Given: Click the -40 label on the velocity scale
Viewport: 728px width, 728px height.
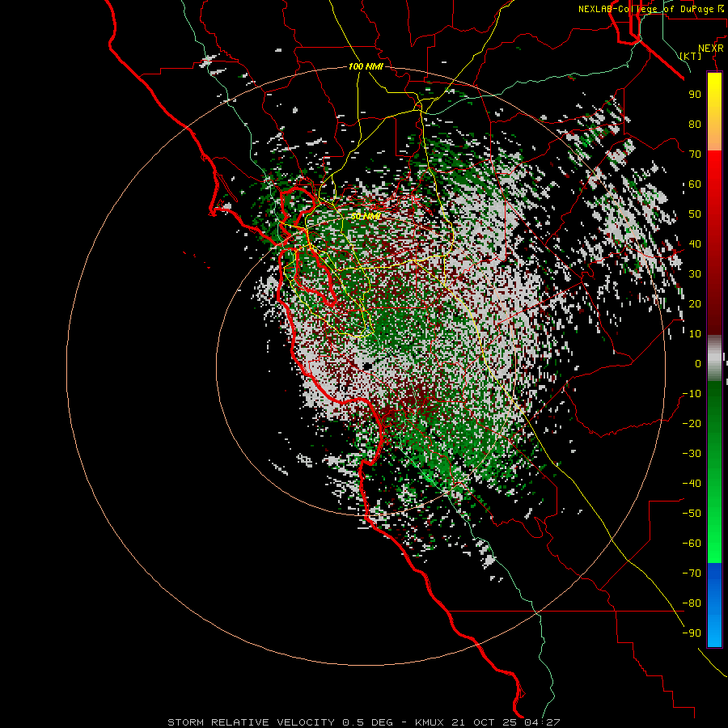Looking at the screenshot, I should pyautogui.click(x=692, y=484).
